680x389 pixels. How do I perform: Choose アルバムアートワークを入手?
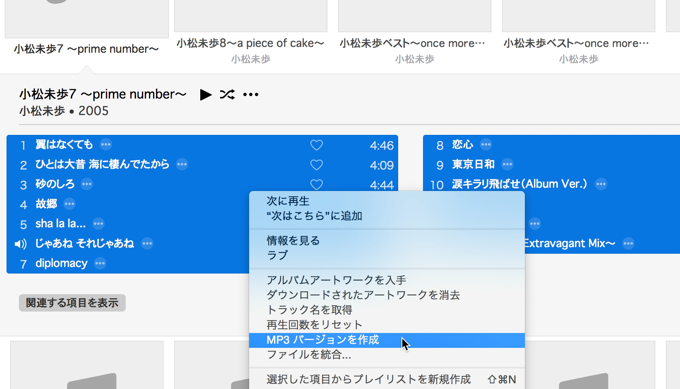387,280
